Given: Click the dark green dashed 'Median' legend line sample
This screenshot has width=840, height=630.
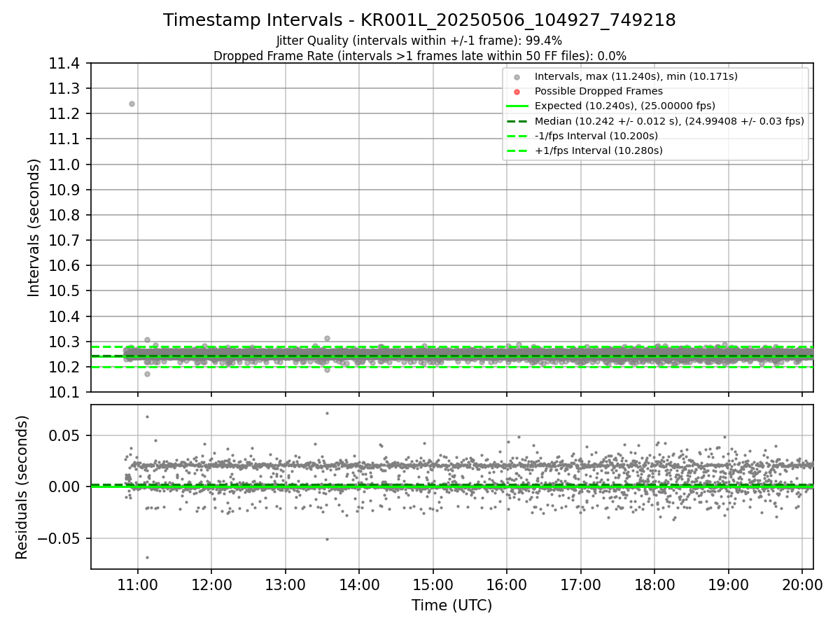Looking at the screenshot, I should click(517, 121).
